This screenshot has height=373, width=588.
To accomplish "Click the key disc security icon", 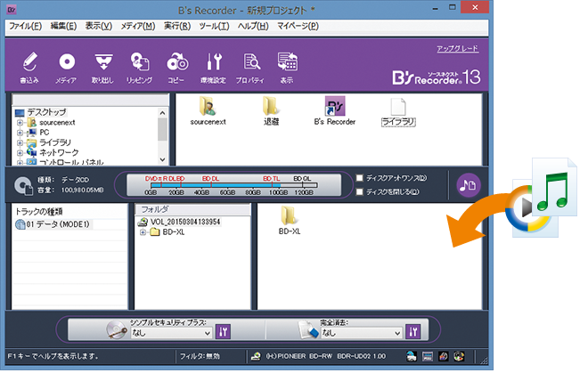I will pos(117,330).
